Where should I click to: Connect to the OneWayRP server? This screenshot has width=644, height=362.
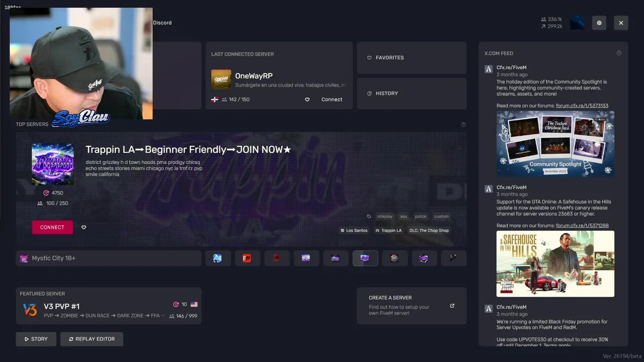[x=332, y=100]
